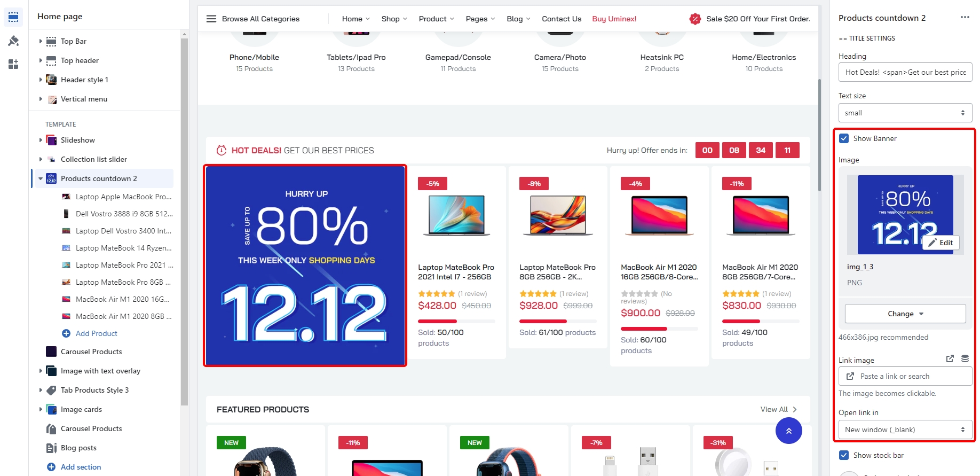Click the Add section link
The height and width of the screenshot is (476, 980).
coord(81,467)
